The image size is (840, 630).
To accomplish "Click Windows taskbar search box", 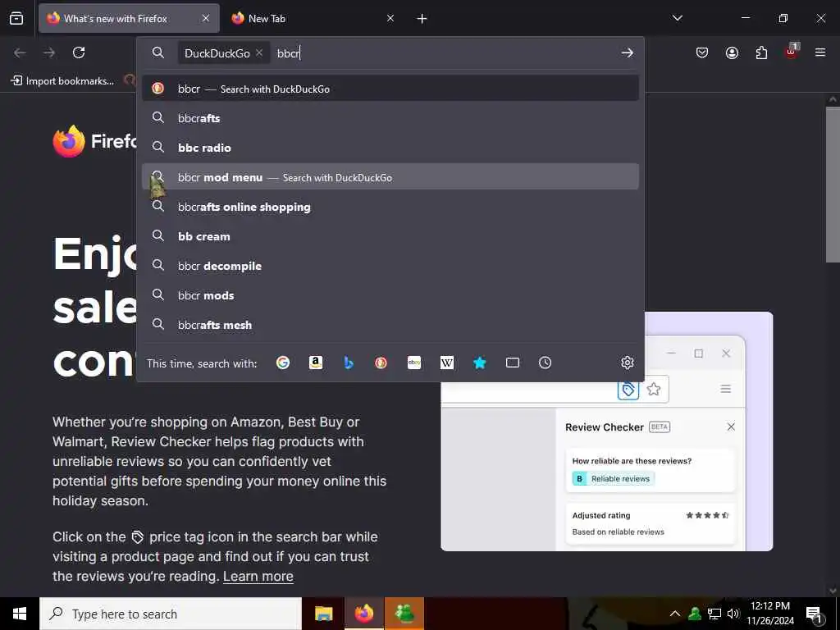I will coord(171,614).
